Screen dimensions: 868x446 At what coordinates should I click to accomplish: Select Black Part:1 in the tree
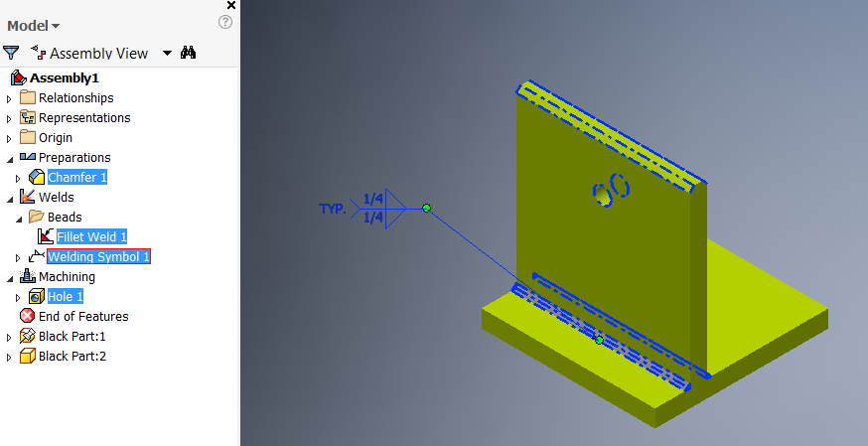pyautogui.click(x=72, y=337)
